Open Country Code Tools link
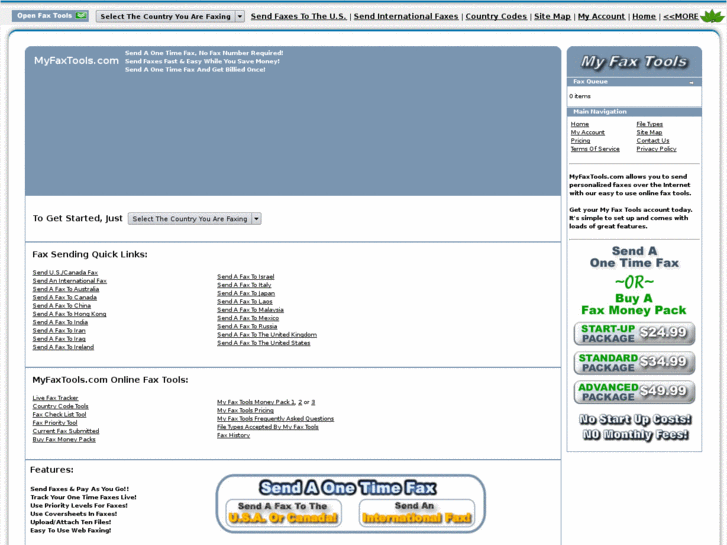 point(60,406)
